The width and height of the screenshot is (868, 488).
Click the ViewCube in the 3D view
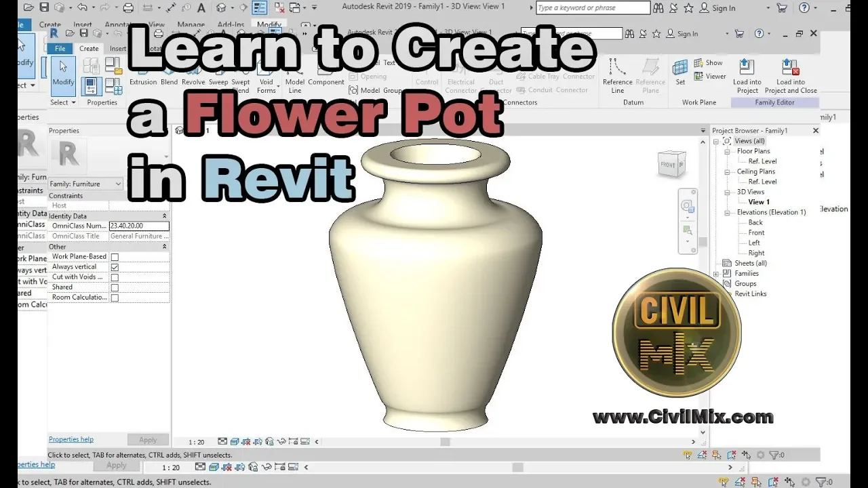point(671,165)
